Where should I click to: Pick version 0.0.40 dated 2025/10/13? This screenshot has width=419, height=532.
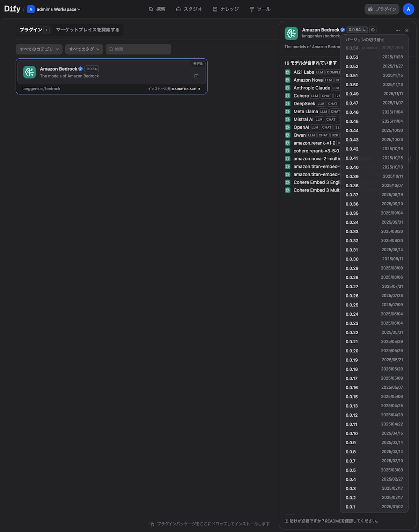point(374,167)
